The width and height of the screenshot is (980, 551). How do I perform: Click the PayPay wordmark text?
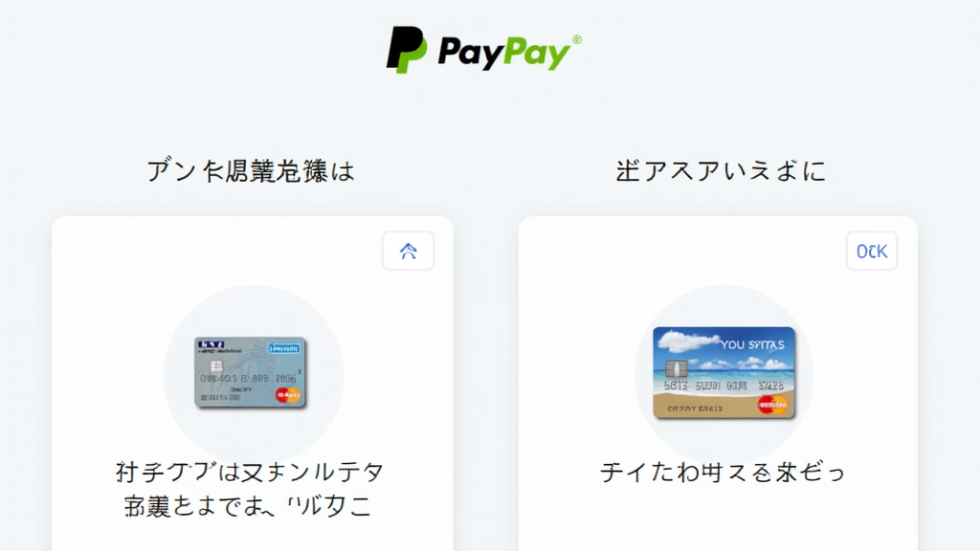pos(504,53)
